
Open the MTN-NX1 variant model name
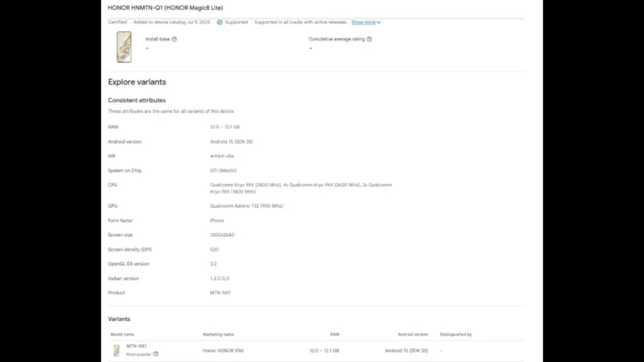(136, 346)
